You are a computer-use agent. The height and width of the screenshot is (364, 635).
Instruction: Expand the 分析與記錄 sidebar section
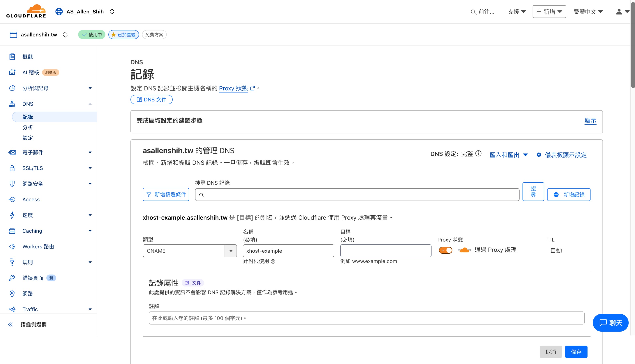click(x=90, y=88)
